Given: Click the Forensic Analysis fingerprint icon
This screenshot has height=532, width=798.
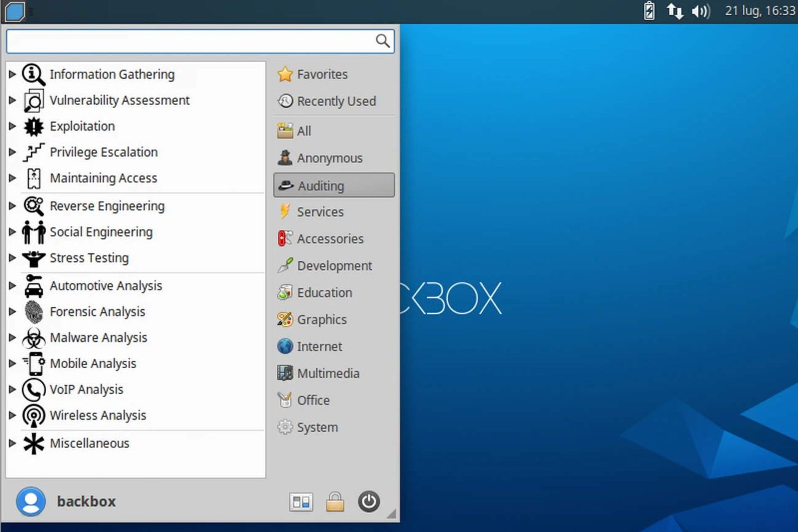Looking at the screenshot, I should point(34,312).
